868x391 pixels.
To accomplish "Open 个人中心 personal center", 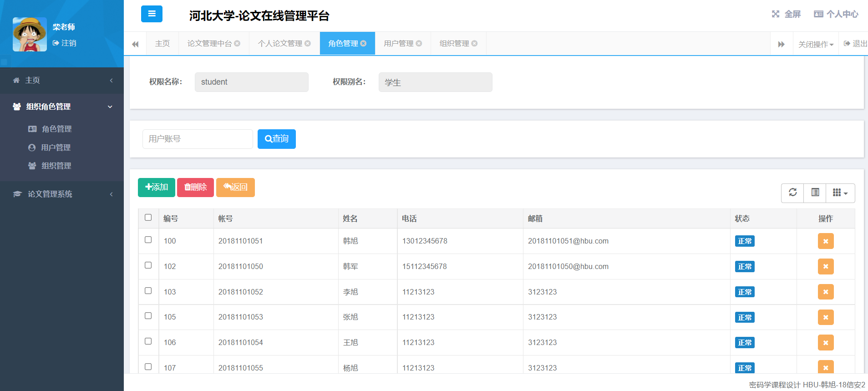I will coord(836,14).
